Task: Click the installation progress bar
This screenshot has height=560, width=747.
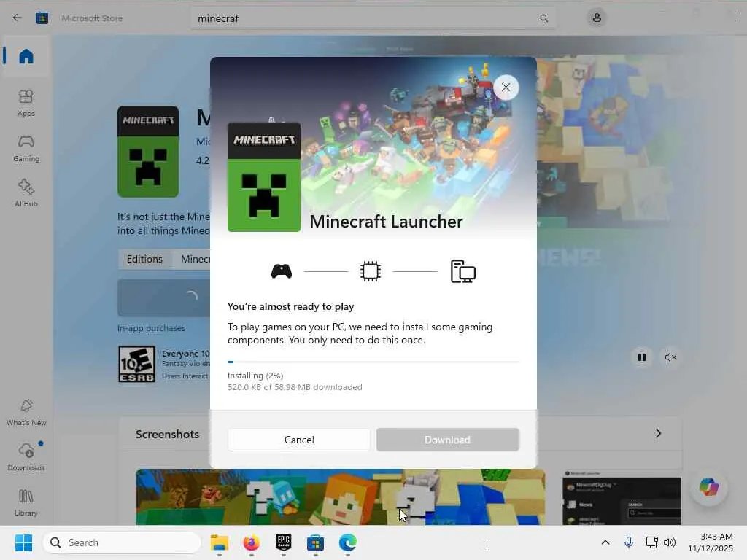Action: click(x=373, y=362)
